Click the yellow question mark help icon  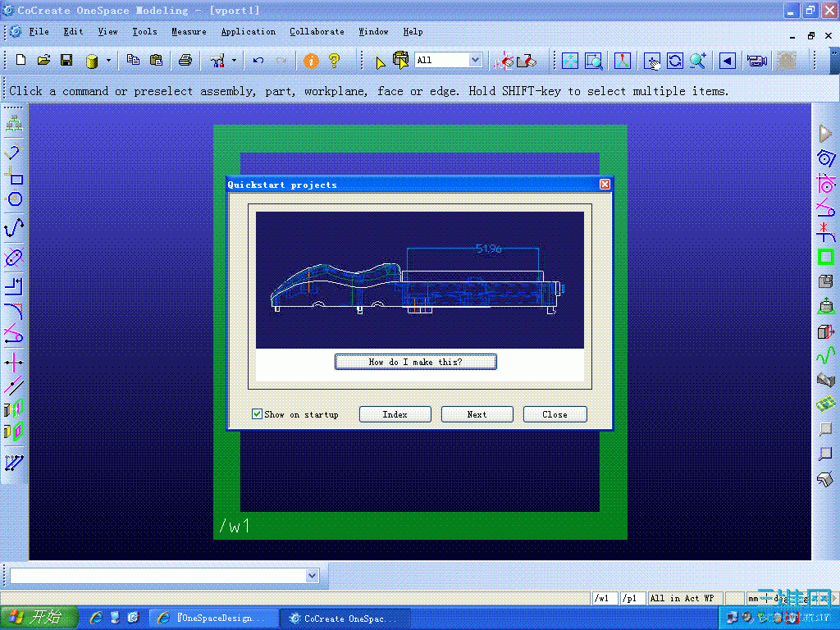[335, 61]
